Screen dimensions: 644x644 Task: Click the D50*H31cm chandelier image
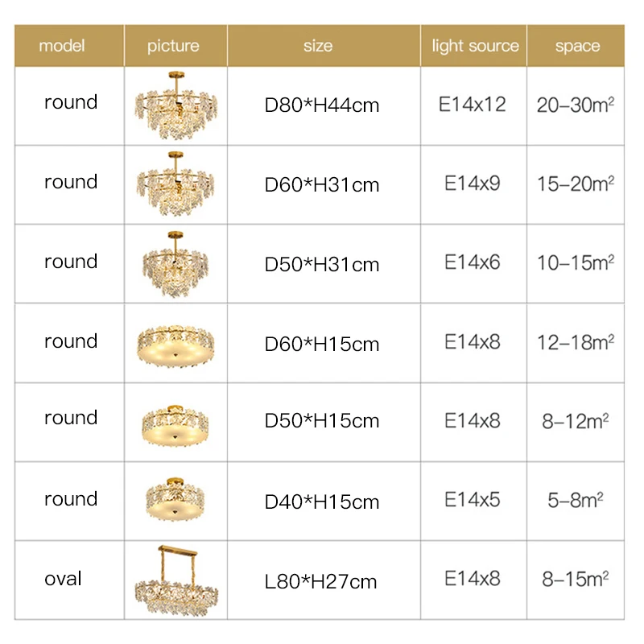(x=175, y=263)
